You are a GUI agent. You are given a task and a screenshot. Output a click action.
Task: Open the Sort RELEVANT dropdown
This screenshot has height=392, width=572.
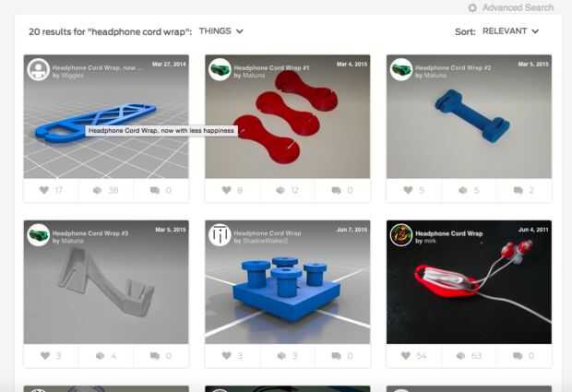click(x=510, y=31)
